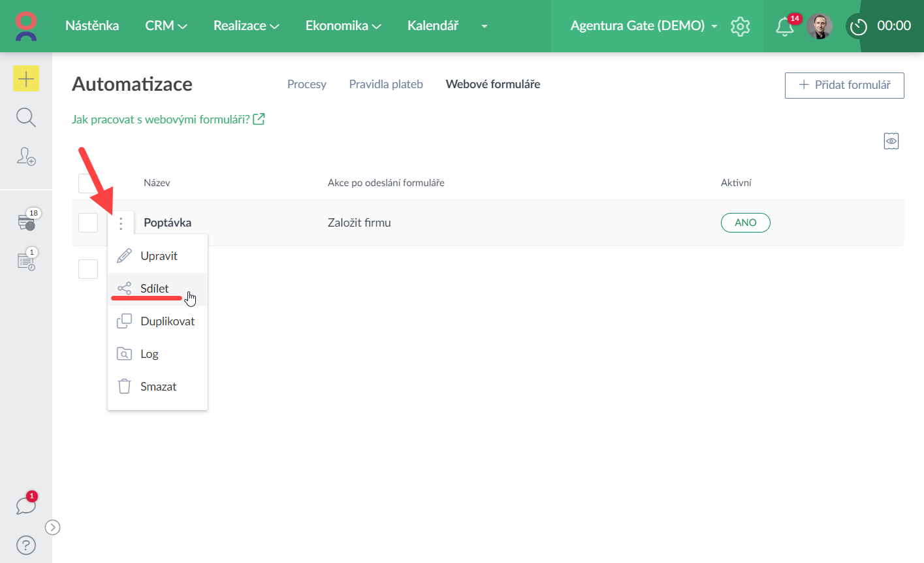This screenshot has height=563, width=924.
Task: Toggle the select-all checkbox in table header
Action: [88, 183]
